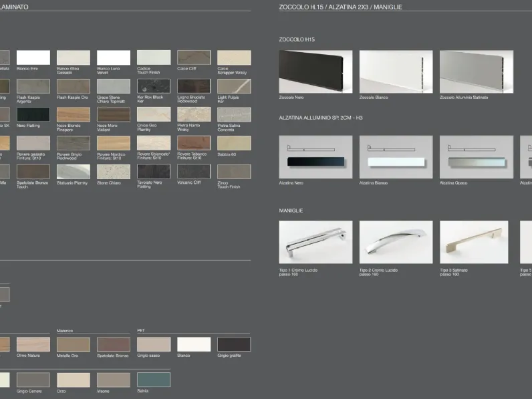Viewport: 532px width, 399px height.
Task: Click the Zinco Touch Finish swatch
Action: coord(234,172)
